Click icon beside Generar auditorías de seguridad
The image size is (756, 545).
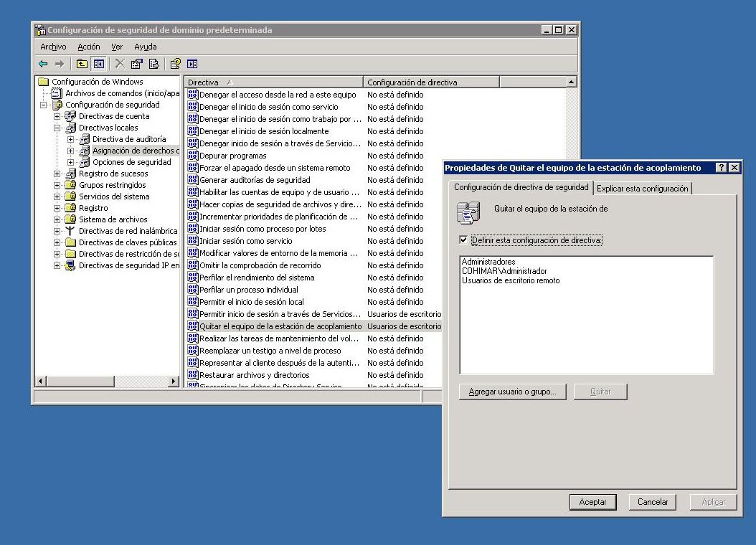[193, 180]
